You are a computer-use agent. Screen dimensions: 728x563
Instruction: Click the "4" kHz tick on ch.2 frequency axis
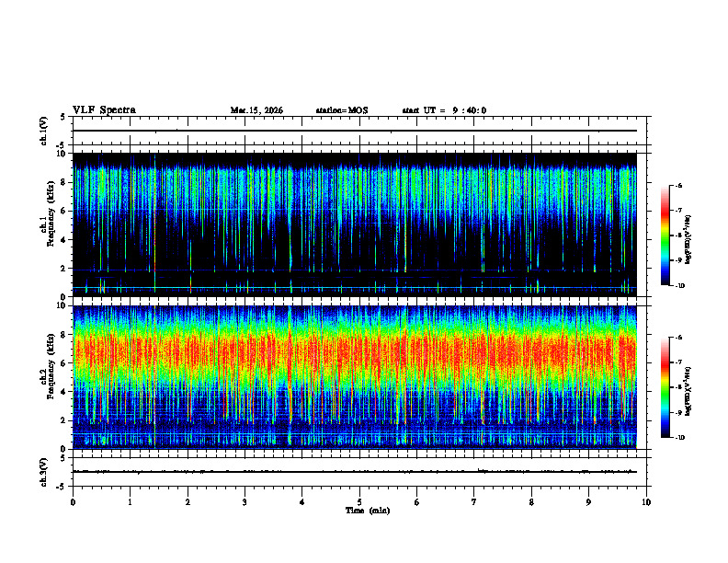point(64,393)
